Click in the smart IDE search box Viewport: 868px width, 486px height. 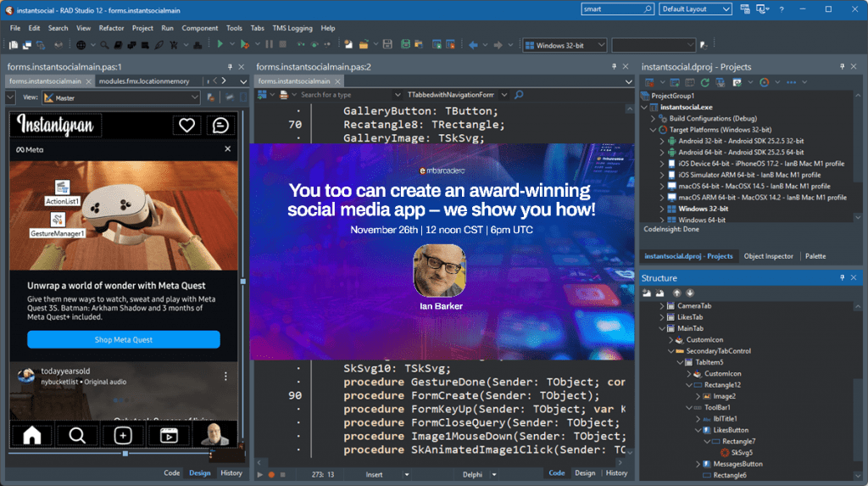612,8
